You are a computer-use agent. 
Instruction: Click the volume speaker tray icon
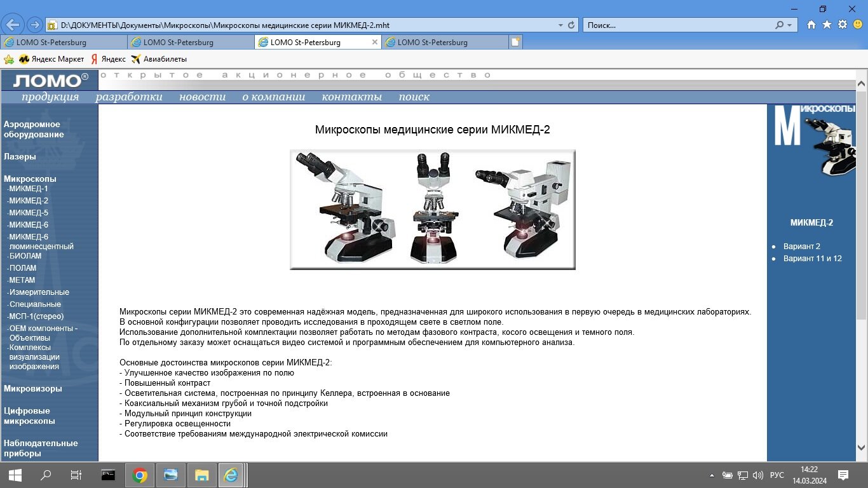click(757, 475)
